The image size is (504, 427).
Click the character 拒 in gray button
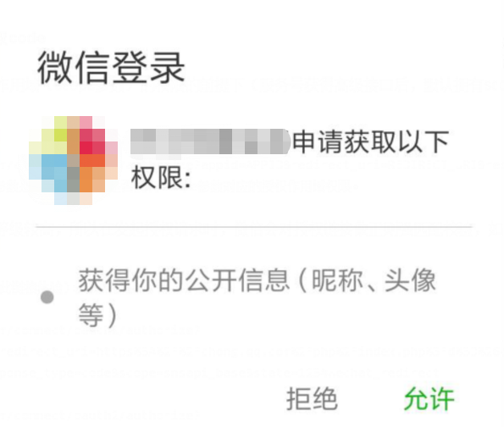299,399
